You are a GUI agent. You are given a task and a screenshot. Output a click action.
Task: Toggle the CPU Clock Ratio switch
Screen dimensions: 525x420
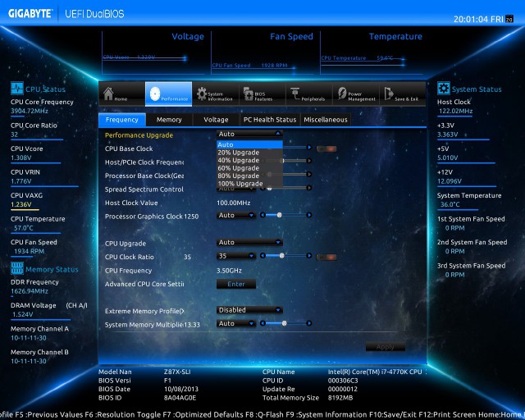(326, 257)
